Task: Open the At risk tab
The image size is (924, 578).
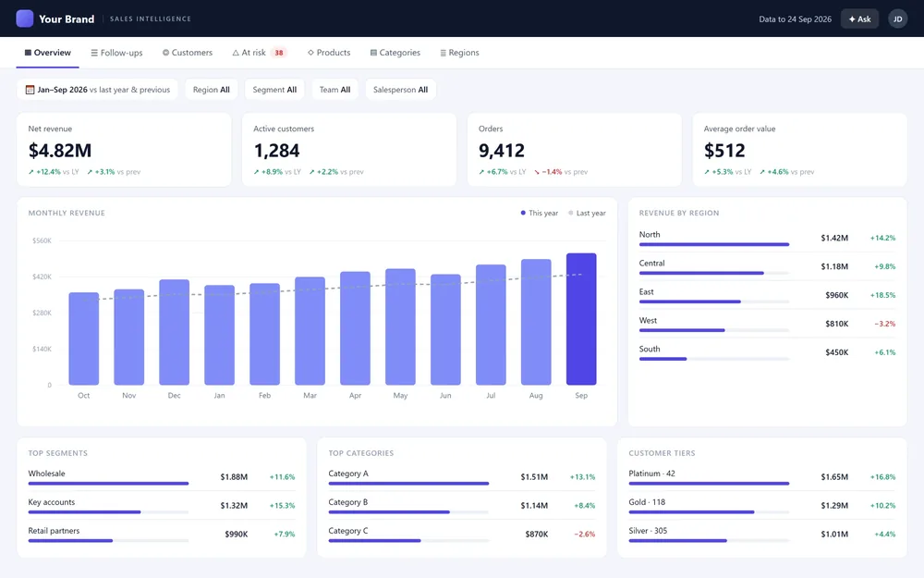Action: point(260,53)
